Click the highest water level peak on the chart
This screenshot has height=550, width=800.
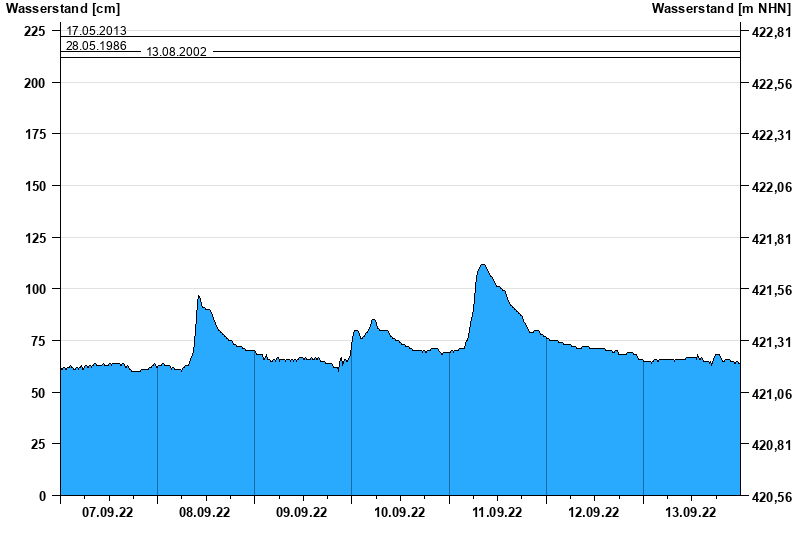[482, 265]
